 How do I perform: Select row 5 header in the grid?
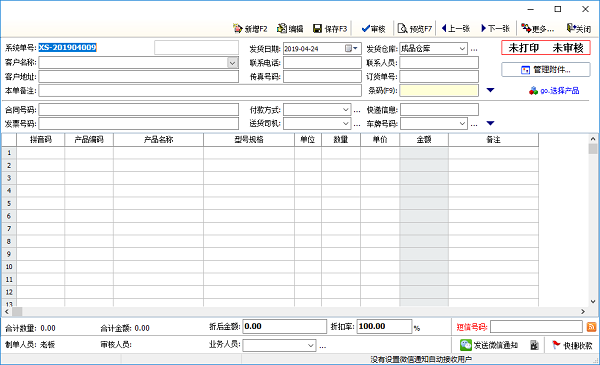(x=9, y=203)
